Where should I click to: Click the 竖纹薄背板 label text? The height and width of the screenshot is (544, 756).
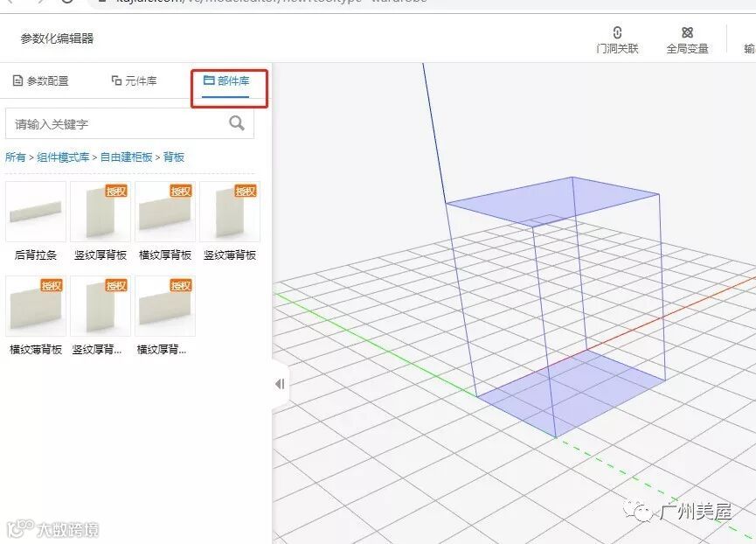point(230,255)
